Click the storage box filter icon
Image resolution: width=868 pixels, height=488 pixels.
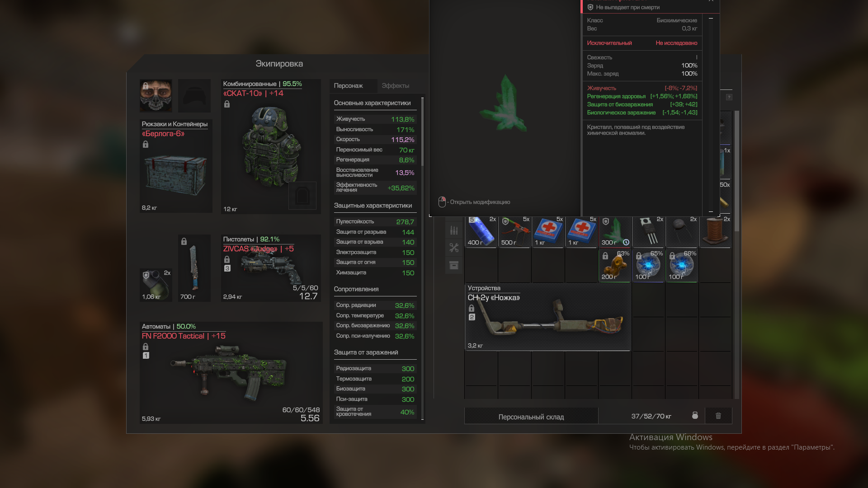tap(454, 265)
